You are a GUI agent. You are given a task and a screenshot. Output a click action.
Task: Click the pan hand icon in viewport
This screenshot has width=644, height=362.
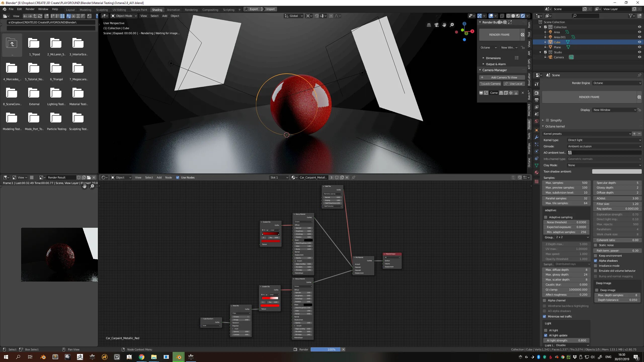(x=444, y=25)
